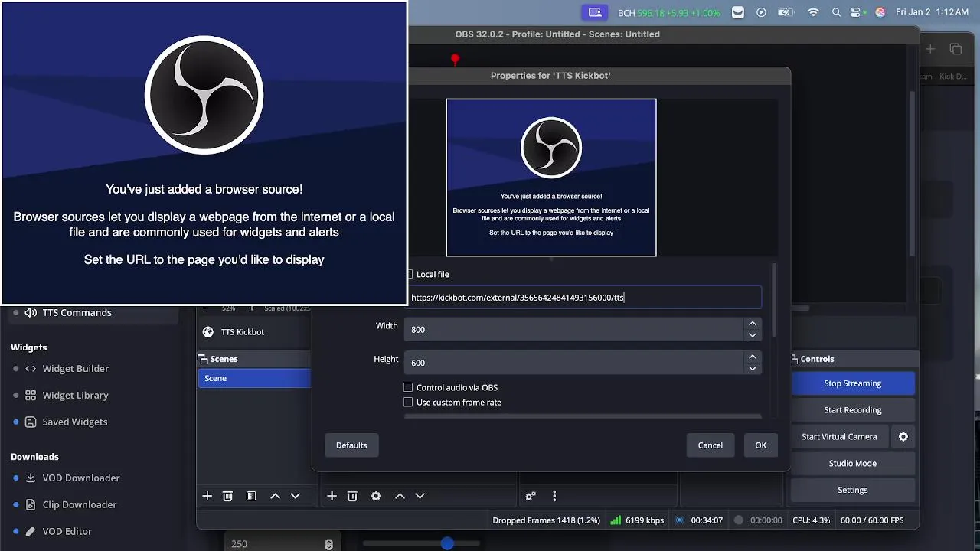Enable Control audio via OBS checkbox

pyautogui.click(x=408, y=387)
